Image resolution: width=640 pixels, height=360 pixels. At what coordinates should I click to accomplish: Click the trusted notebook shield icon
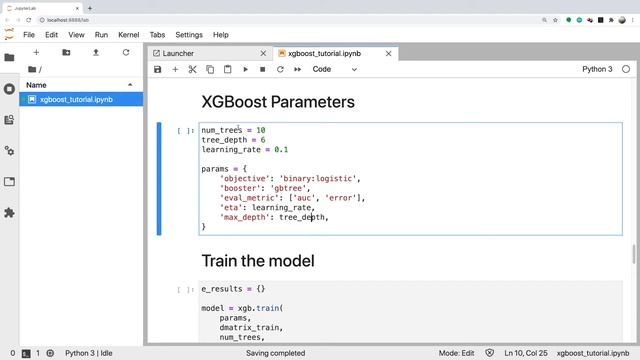click(x=489, y=353)
